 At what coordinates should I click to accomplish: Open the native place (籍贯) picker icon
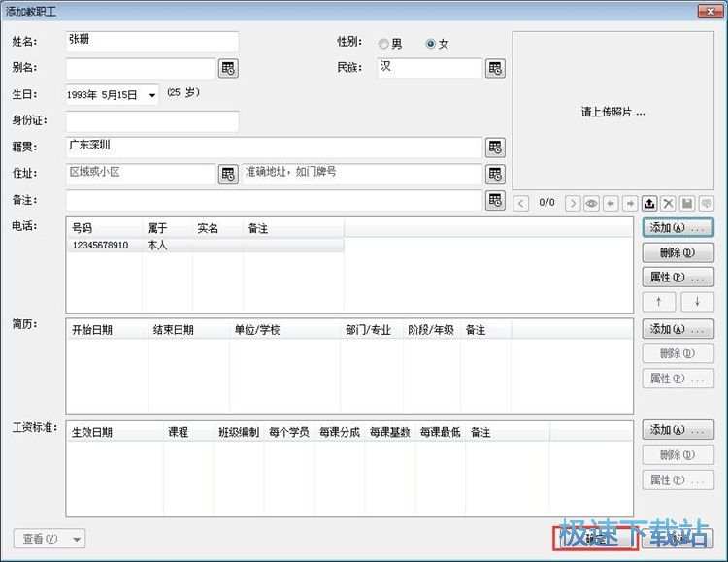coord(495,148)
